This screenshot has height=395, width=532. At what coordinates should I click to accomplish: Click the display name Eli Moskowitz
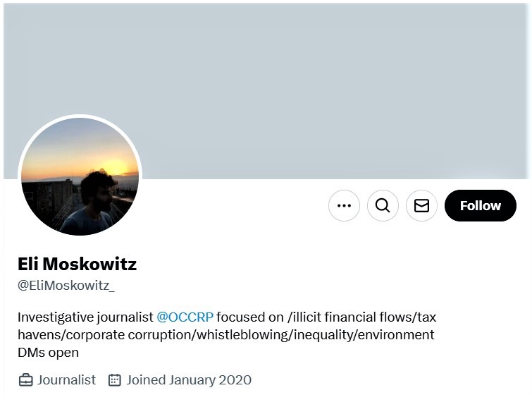pos(77,264)
